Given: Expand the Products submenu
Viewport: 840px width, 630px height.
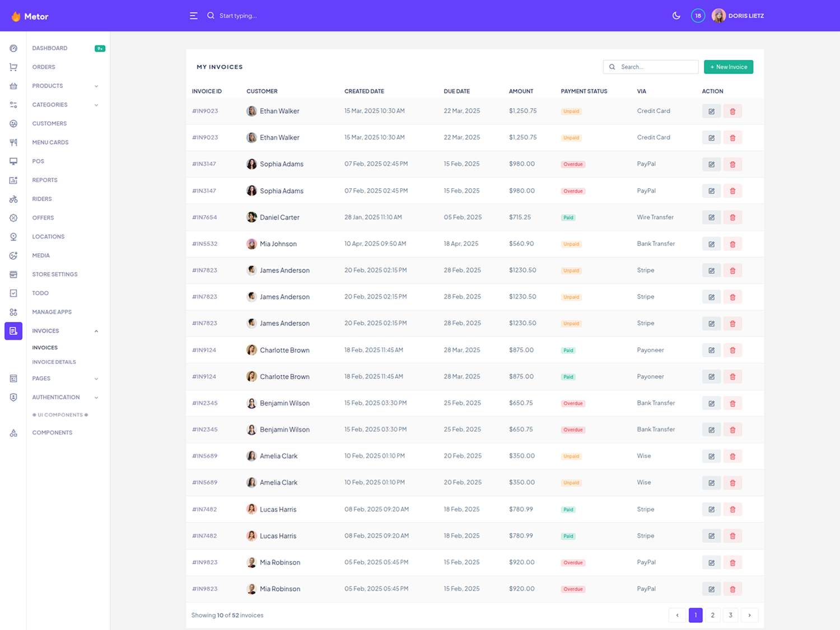Looking at the screenshot, I should tap(96, 86).
